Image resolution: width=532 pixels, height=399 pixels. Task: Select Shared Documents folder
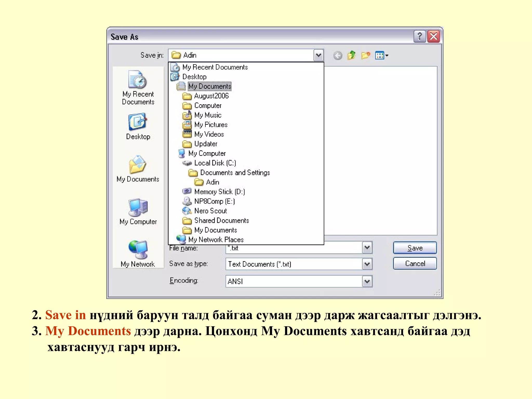tap(216, 221)
